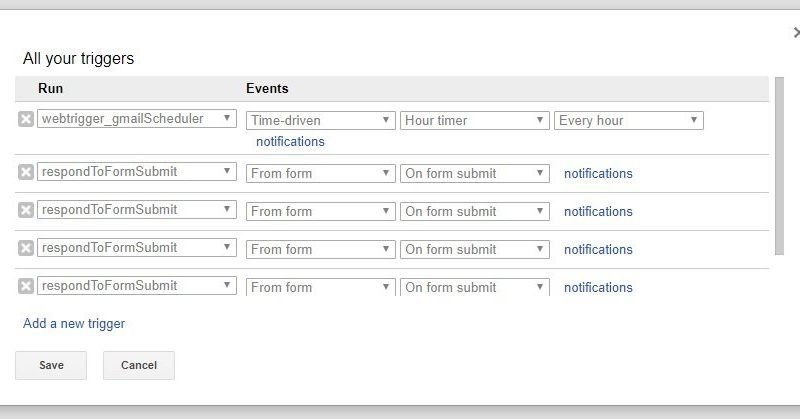Viewport: 800px width, 419px height.
Task: Delete the webtrigger_gmailScheduler trigger with X icon
Action: click(26, 120)
